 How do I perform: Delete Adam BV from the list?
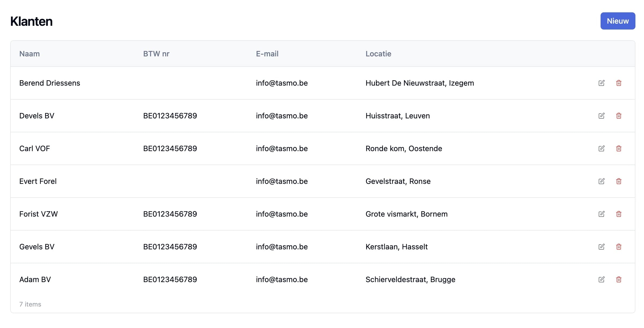point(619,279)
